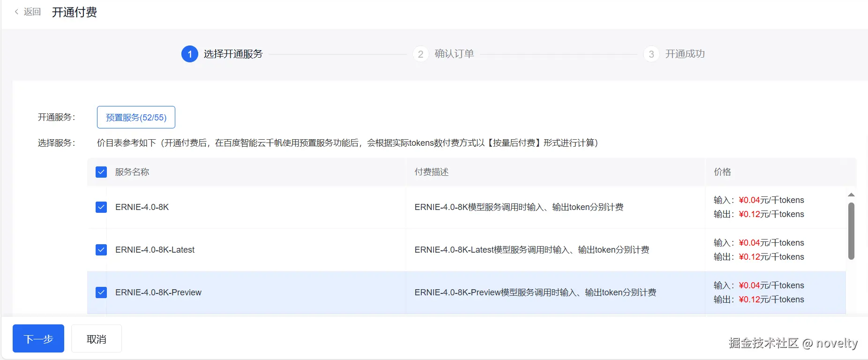Click the 开通成功 step label

685,54
